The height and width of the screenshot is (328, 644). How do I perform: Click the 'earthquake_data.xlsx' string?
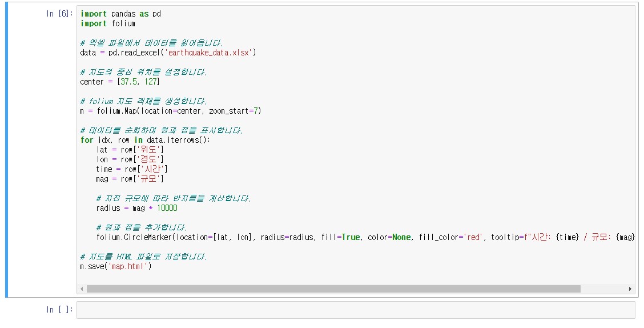pos(208,53)
